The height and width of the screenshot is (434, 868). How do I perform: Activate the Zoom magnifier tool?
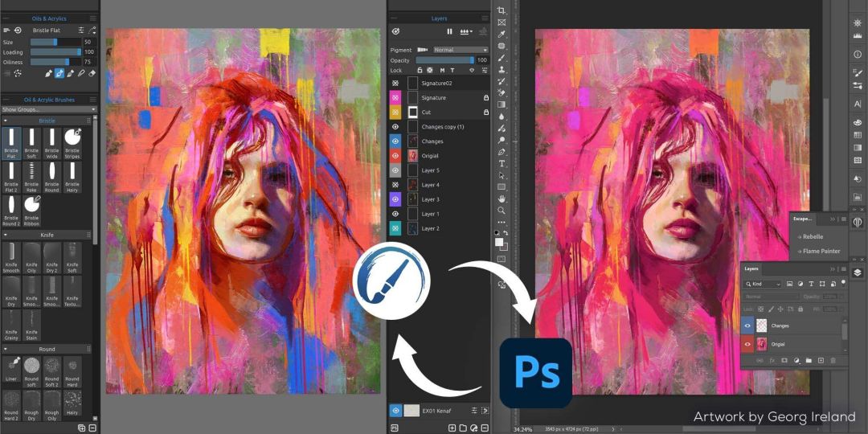click(502, 211)
